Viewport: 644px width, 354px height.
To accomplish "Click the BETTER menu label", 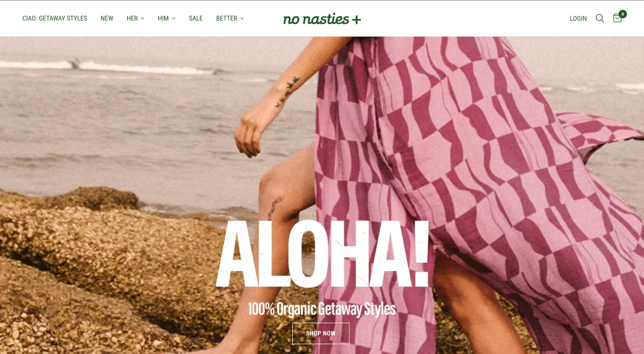I will tap(227, 18).
